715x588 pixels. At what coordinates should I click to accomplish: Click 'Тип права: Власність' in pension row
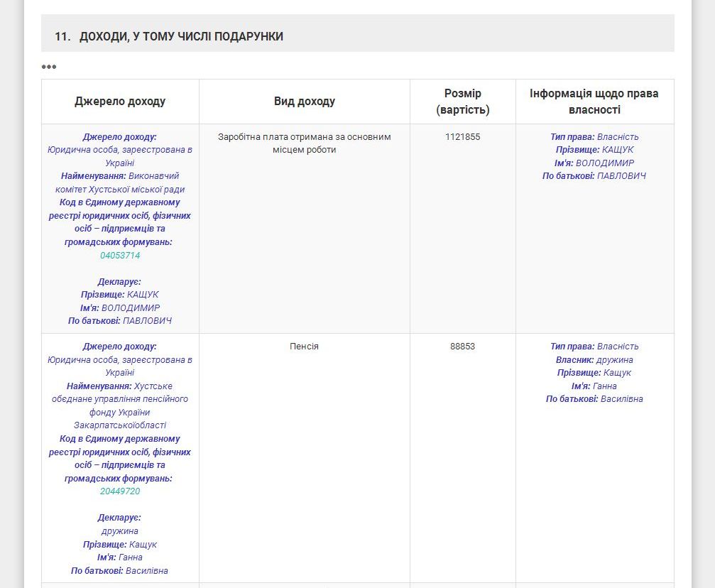[x=594, y=347]
